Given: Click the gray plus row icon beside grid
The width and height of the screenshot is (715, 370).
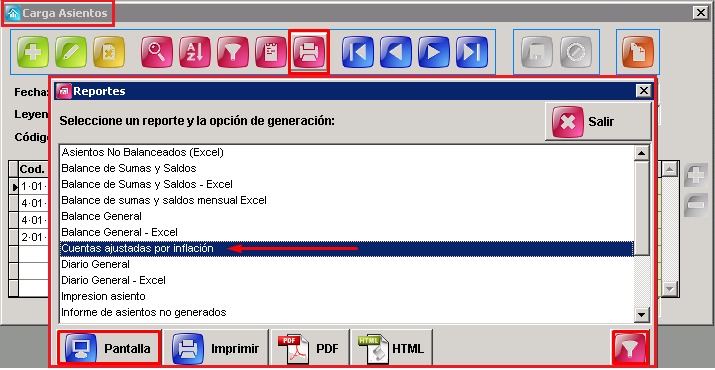Looking at the screenshot, I should point(696,175).
